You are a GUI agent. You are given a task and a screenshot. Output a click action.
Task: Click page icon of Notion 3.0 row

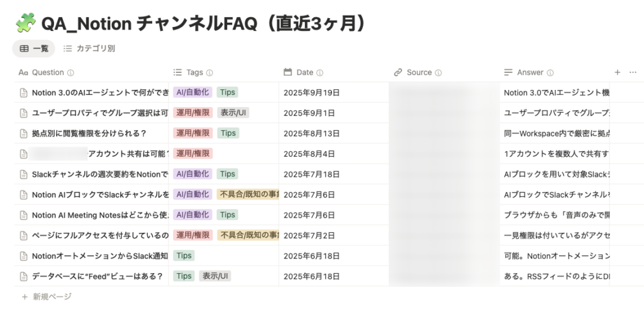(x=24, y=93)
